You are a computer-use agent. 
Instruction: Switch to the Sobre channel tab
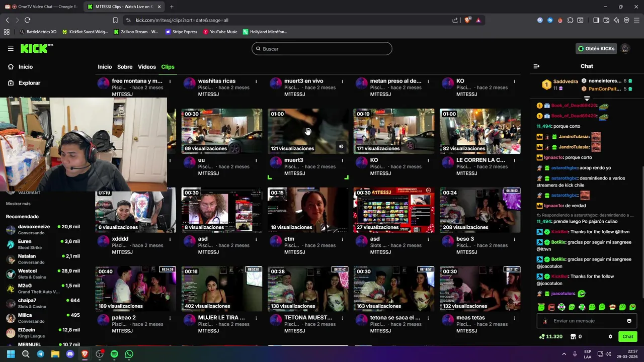pyautogui.click(x=125, y=67)
